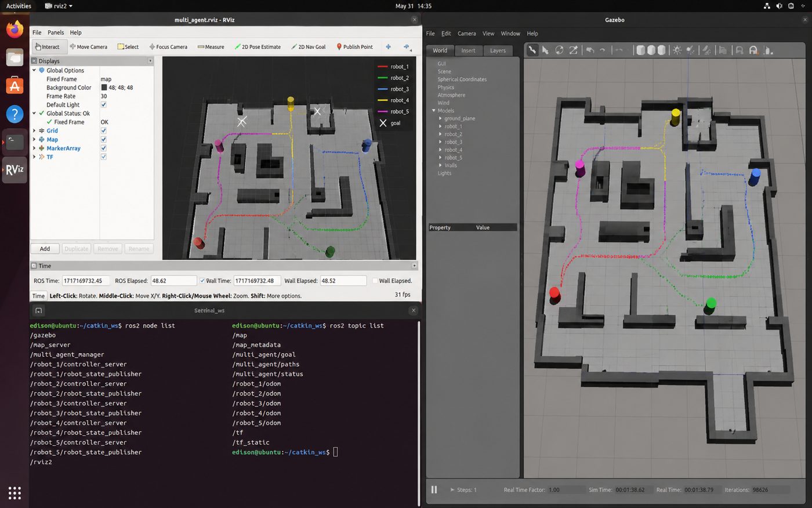Uncheck the MarkerArray display checkbox
Screen dimensions: 812x508
103,148
